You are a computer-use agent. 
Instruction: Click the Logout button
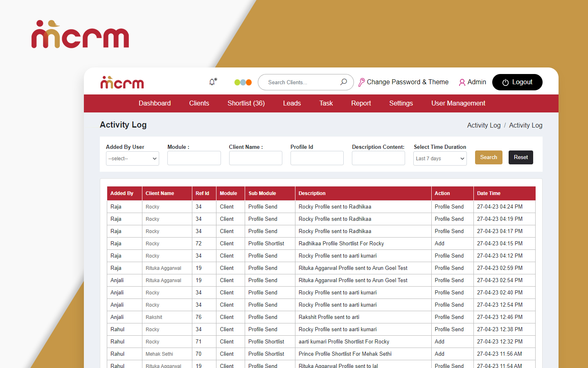(517, 82)
